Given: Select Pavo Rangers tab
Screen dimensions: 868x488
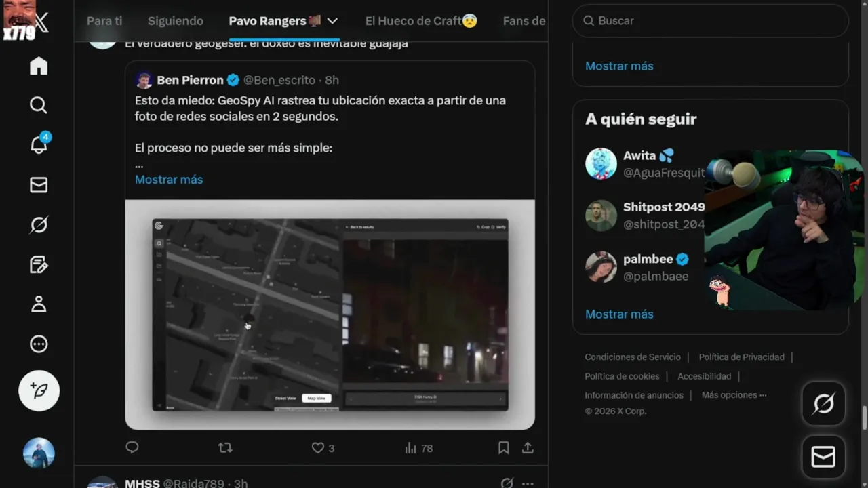Looking at the screenshot, I should pyautogui.click(x=275, y=21).
